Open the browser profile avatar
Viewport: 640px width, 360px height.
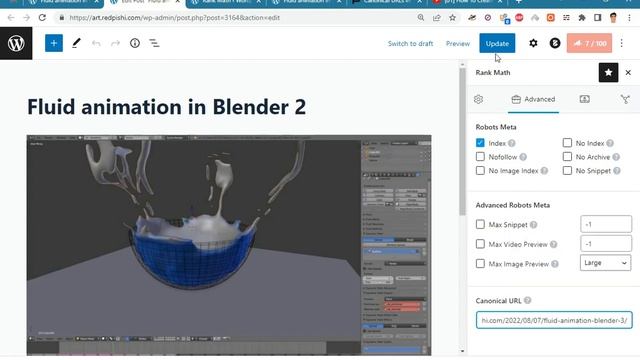(613, 18)
